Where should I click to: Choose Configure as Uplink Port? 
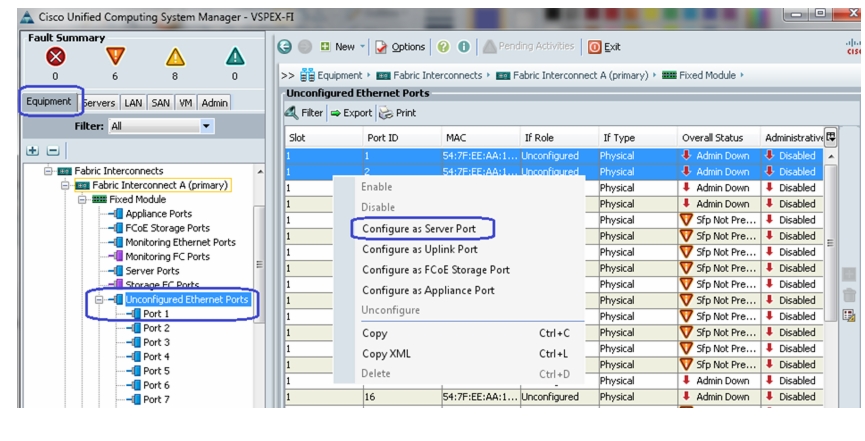(420, 249)
